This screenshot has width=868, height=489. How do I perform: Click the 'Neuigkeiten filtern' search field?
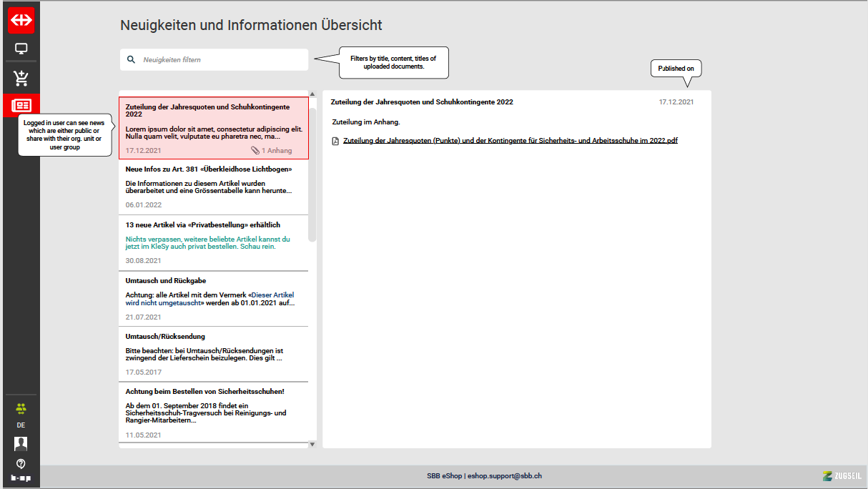tap(222, 60)
